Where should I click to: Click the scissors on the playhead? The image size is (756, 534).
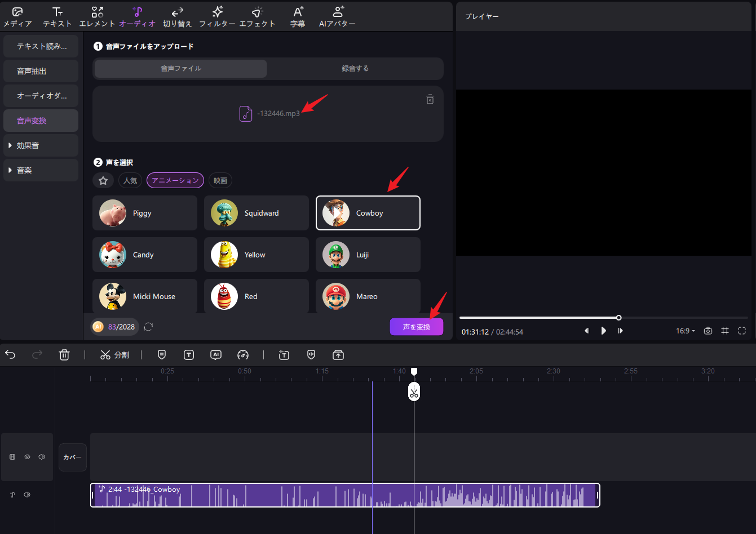click(414, 392)
